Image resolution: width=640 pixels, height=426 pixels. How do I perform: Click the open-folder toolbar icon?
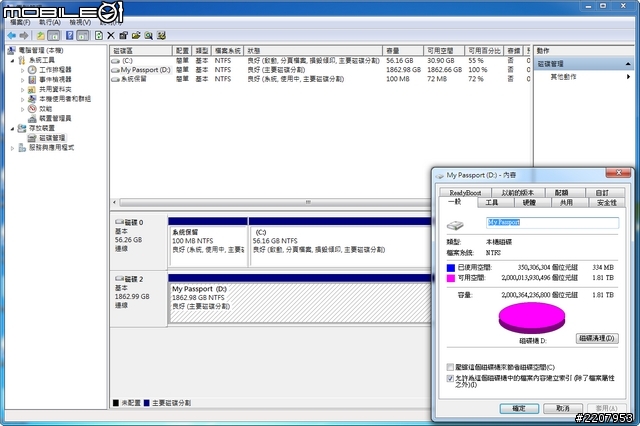pyautogui.click(x=136, y=36)
